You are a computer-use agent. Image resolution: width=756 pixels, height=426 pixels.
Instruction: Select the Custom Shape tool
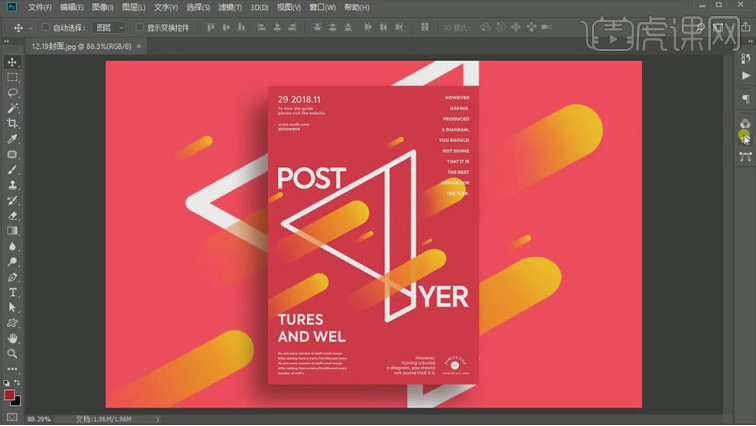(12, 323)
